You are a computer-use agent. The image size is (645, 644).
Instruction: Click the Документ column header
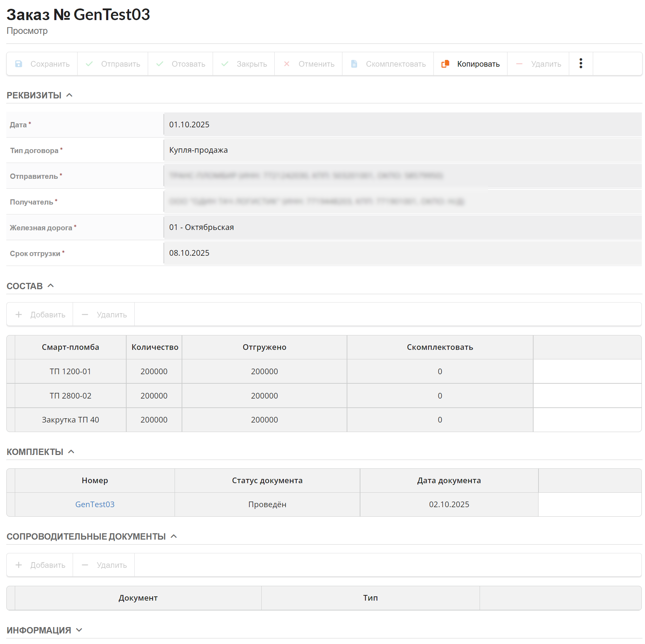click(138, 598)
